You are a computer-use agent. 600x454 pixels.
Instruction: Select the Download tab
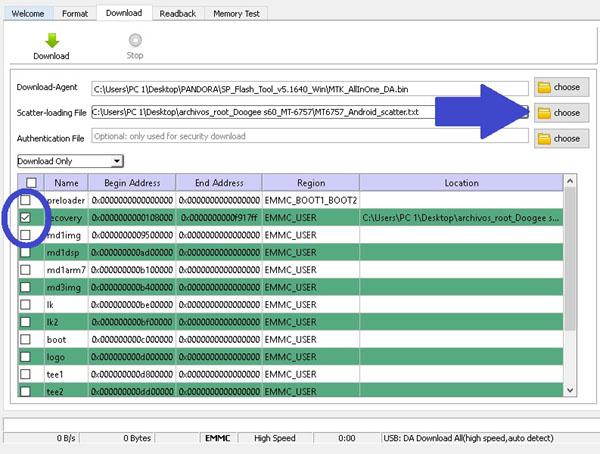click(124, 13)
